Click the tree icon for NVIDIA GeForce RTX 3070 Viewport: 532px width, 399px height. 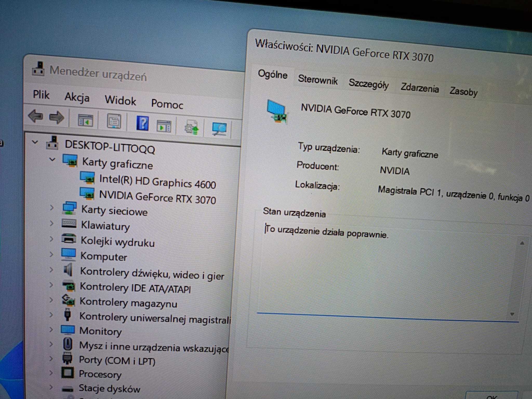[87, 194]
